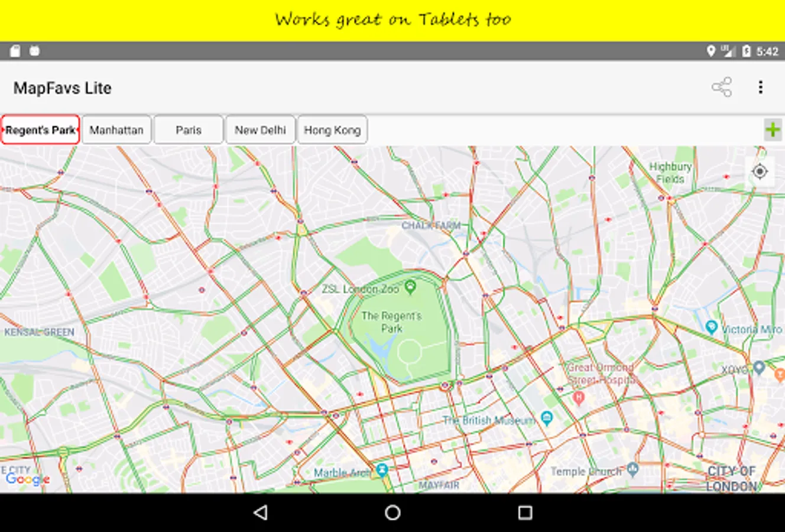Tap Great Ormond Street Hospital red marker
This screenshot has height=532, width=785.
point(579,398)
